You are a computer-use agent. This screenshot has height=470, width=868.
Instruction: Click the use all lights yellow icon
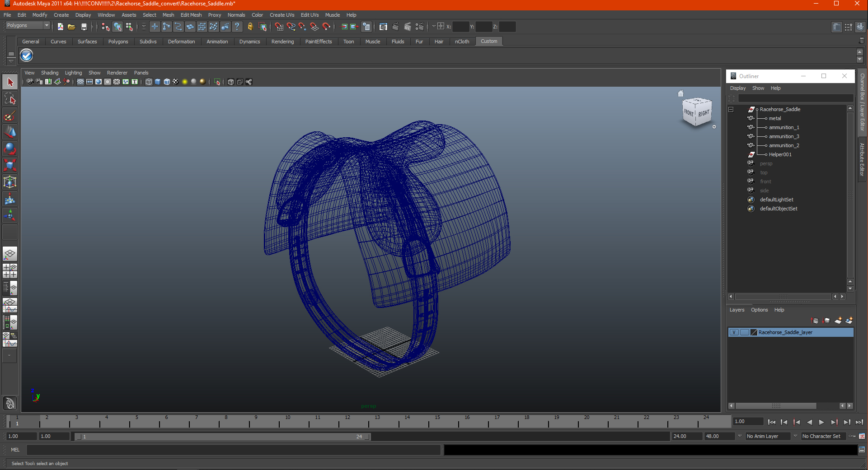point(185,82)
